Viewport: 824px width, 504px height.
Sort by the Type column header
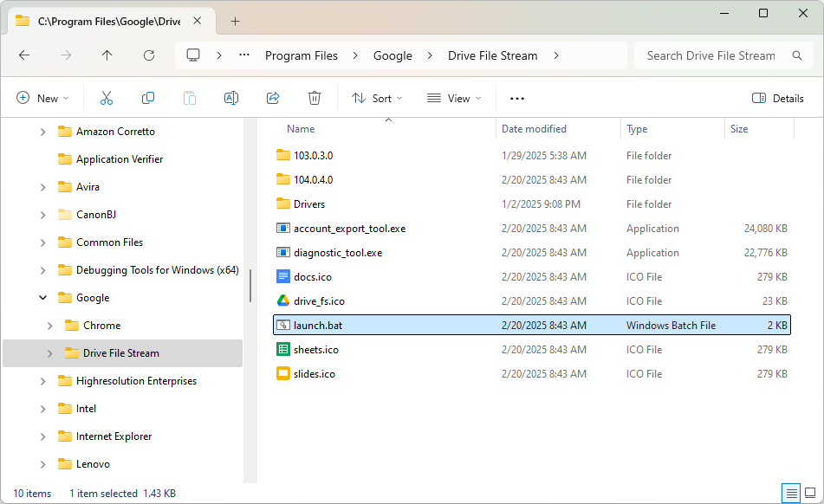637,129
